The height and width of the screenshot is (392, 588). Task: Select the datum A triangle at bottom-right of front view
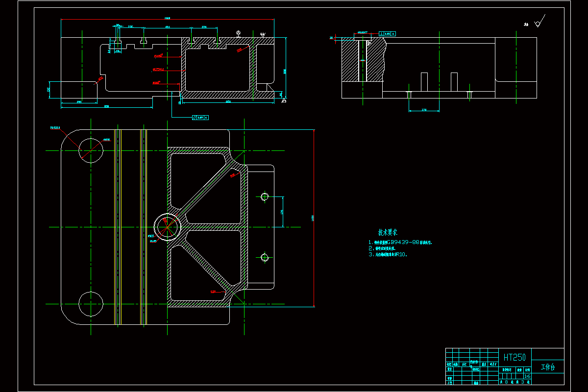[284, 100]
